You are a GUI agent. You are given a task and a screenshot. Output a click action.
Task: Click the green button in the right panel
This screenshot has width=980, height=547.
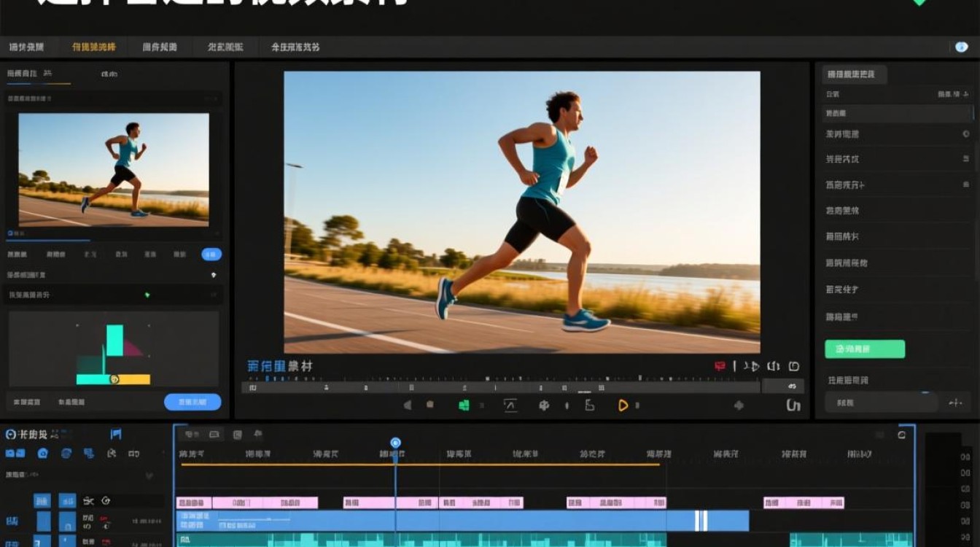pos(865,349)
